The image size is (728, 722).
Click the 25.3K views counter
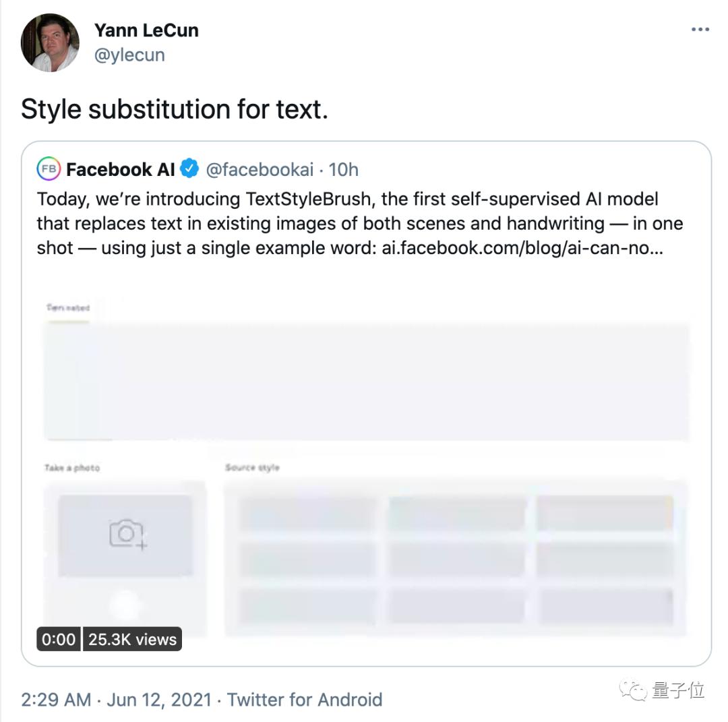pos(132,639)
